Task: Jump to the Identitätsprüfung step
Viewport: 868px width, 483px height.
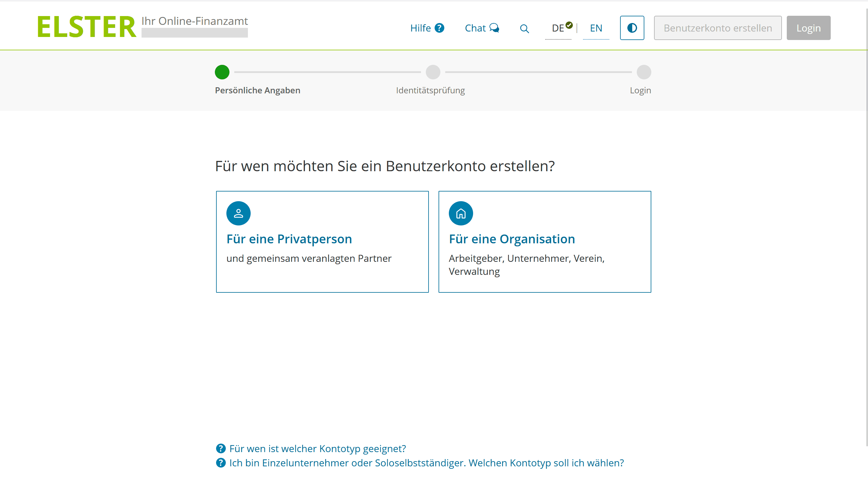Action: coord(430,90)
